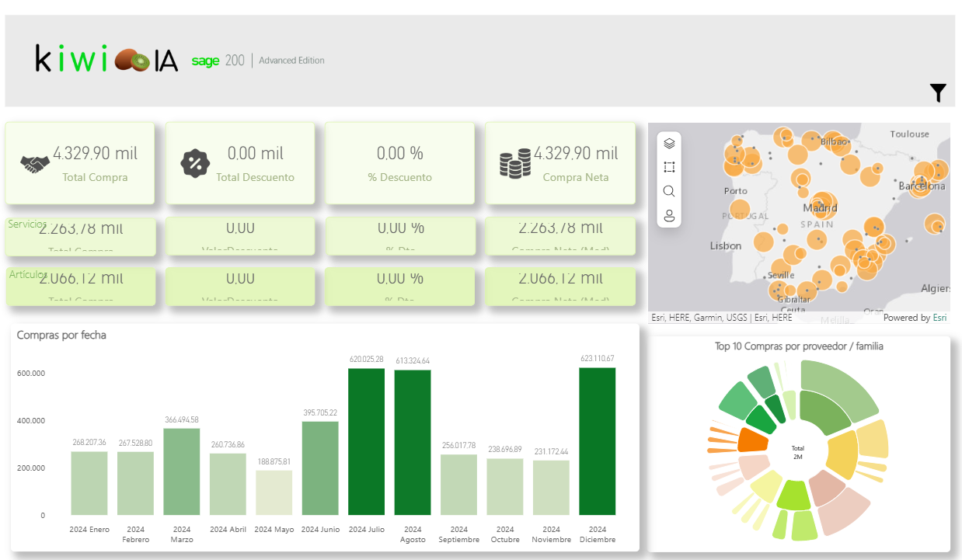962x560 pixels.
Task: Click the bright orange sunburst segment
Action: pos(751,440)
